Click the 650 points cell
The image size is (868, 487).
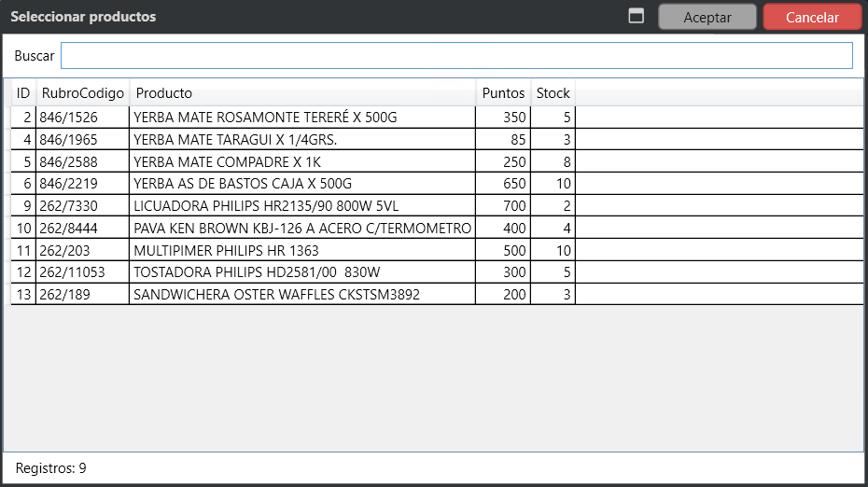point(503,184)
